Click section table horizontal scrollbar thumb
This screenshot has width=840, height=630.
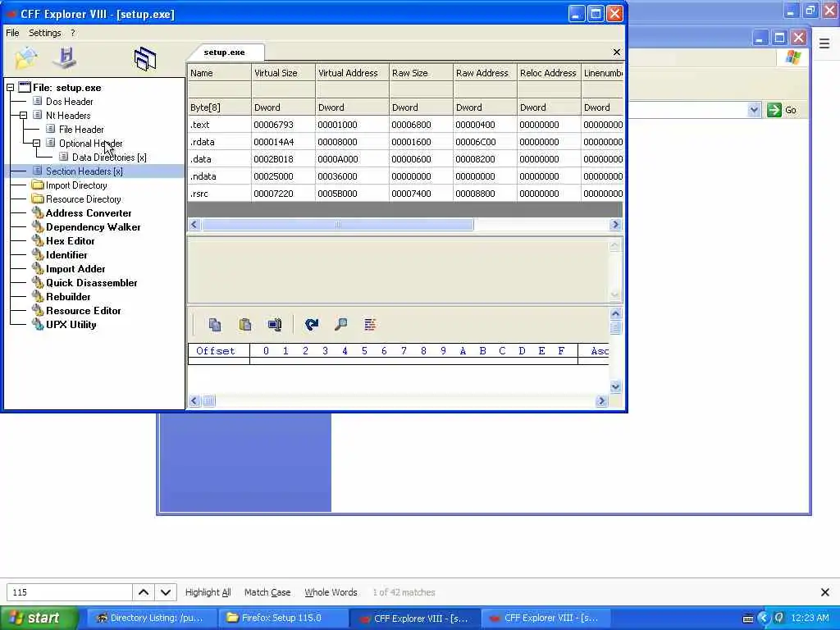coord(337,225)
